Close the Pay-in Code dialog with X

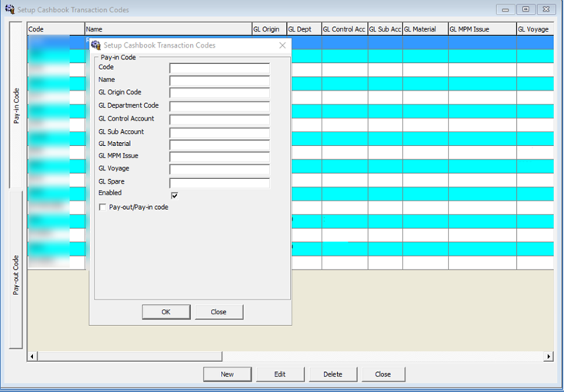point(282,45)
